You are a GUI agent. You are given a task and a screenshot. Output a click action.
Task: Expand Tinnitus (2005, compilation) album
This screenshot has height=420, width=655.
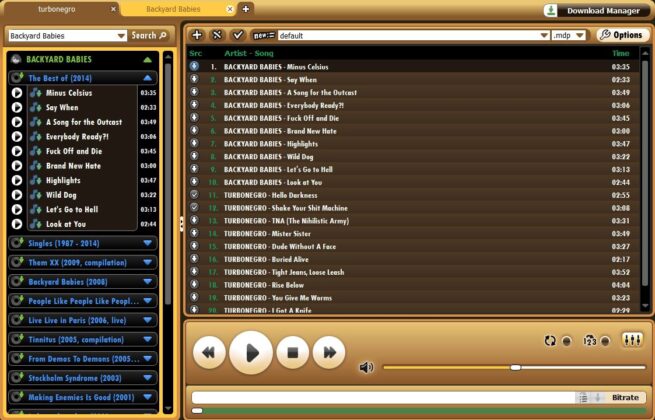click(147, 339)
